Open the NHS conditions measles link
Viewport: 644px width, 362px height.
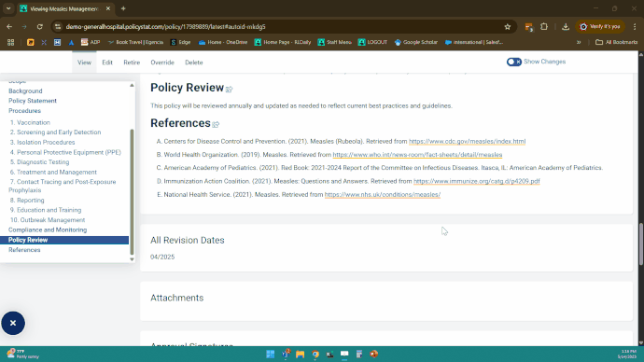[x=383, y=195]
